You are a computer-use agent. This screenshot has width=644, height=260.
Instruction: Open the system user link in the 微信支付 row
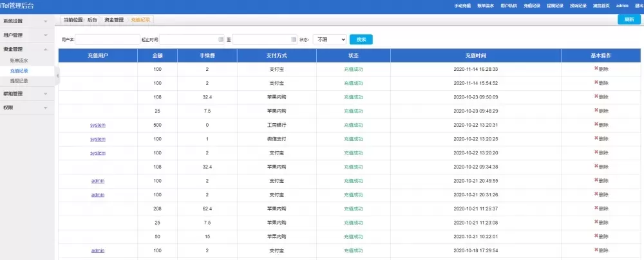98,139
